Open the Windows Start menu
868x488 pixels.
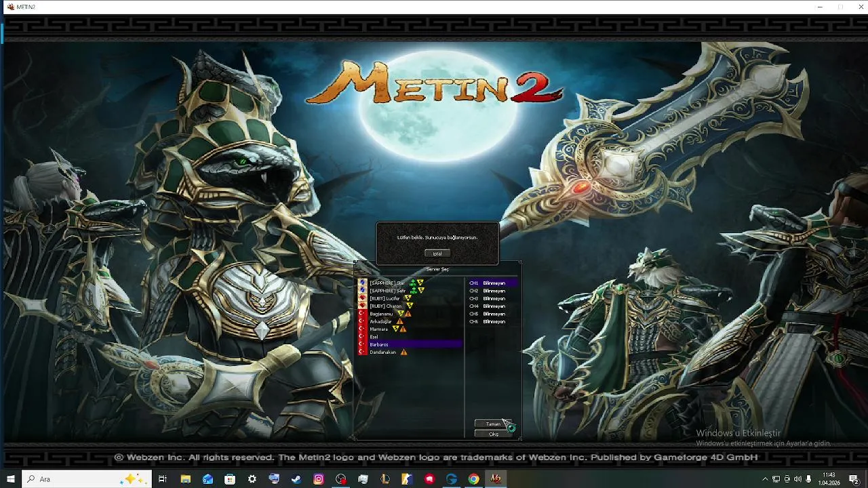(x=10, y=479)
